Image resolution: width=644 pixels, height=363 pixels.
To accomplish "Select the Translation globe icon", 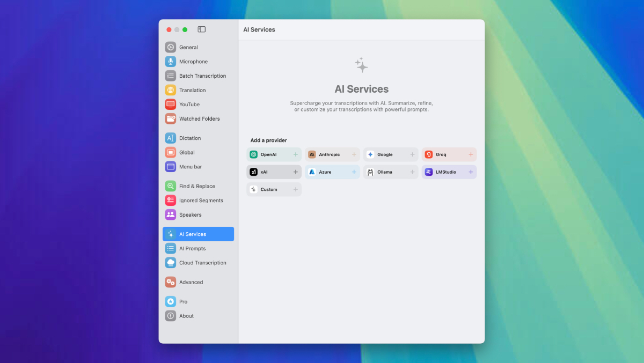I will click(171, 90).
